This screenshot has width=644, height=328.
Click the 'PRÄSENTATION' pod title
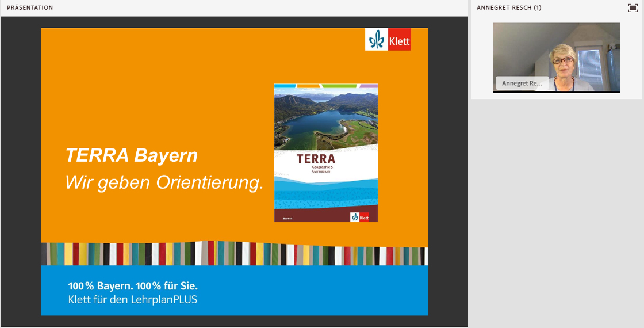tap(30, 7)
